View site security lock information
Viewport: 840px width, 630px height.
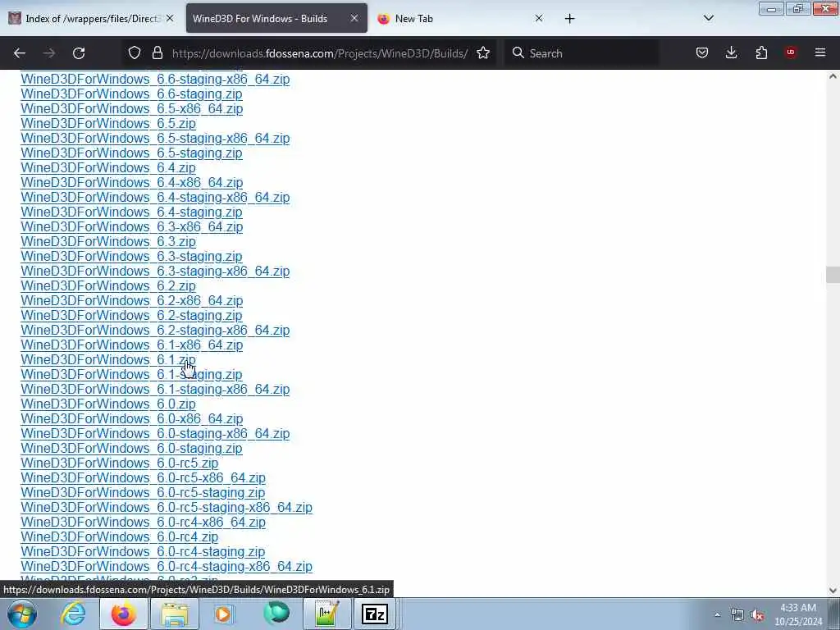tap(157, 52)
